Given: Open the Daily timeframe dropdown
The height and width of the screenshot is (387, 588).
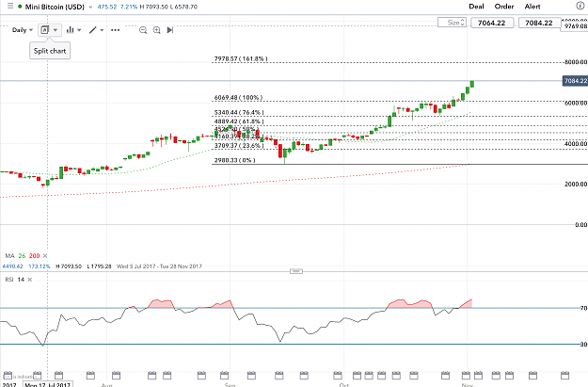Looking at the screenshot, I should pyautogui.click(x=23, y=30).
